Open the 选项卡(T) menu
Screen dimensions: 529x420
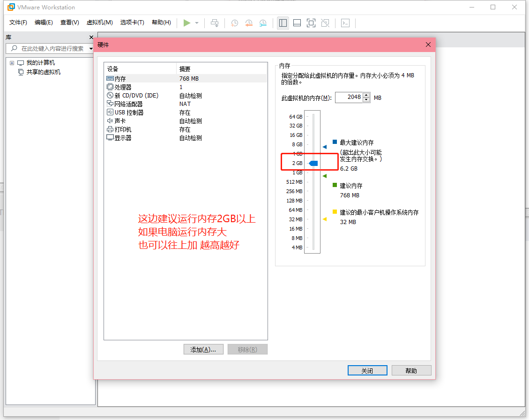point(132,22)
